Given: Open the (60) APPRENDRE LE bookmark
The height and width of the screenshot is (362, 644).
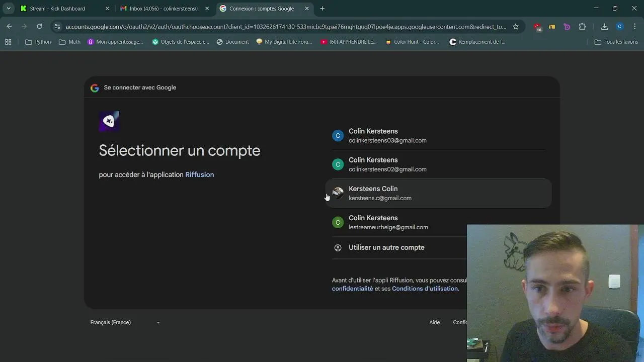Looking at the screenshot, I should point(349,42).
